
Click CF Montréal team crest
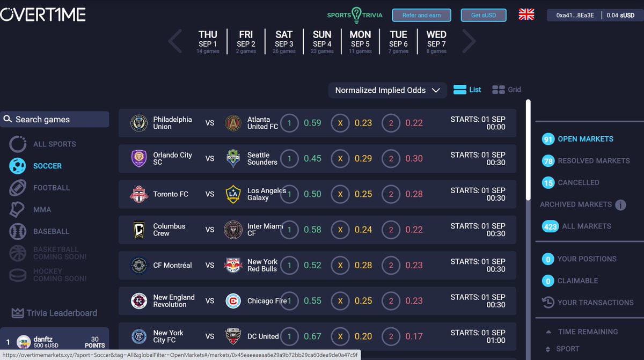tap(139, 265)
